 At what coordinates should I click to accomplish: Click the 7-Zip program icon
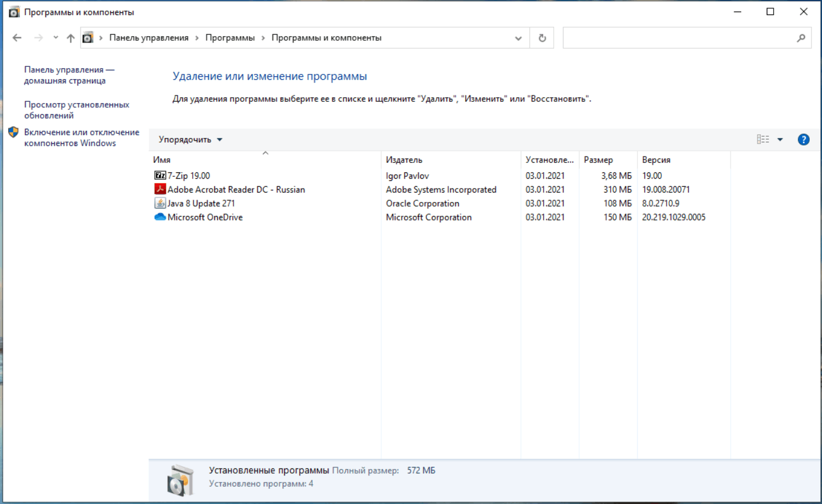(x=160, y=175)
